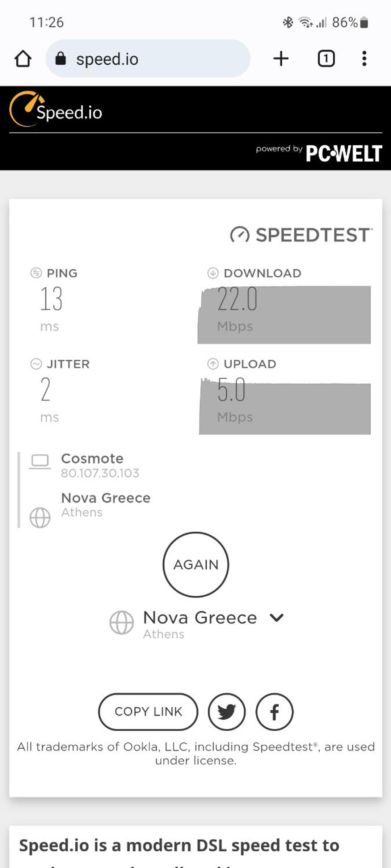Run the test AGAIN
The height and width of the screenshot is (868, 391).
tap(196, 565)
